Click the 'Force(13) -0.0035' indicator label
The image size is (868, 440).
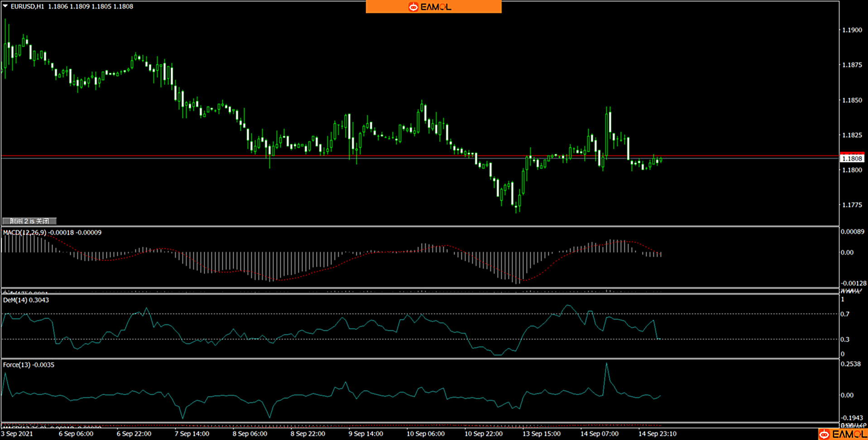29,365
